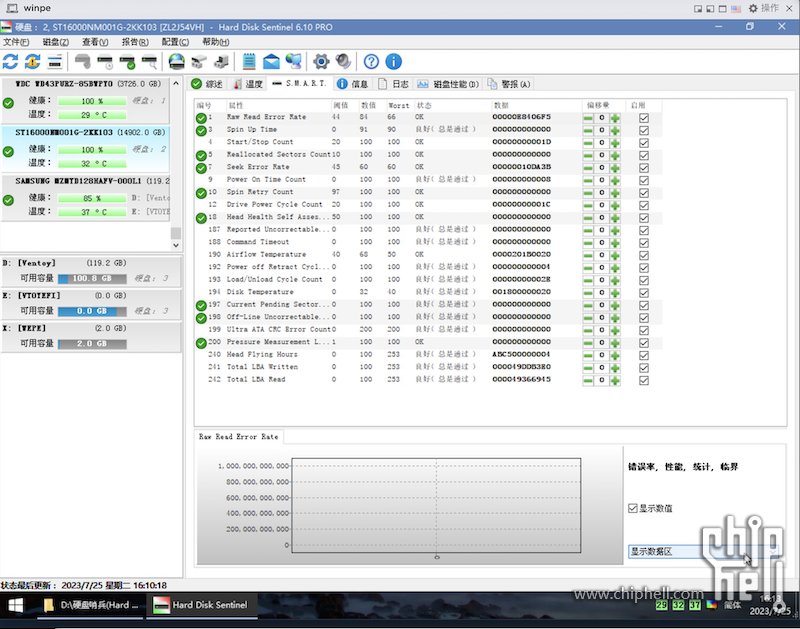The width and height of the screenshot is (800, 629).
Task: Increase offset for Raw Read Error Rate
Action: [x=615, y=118]
